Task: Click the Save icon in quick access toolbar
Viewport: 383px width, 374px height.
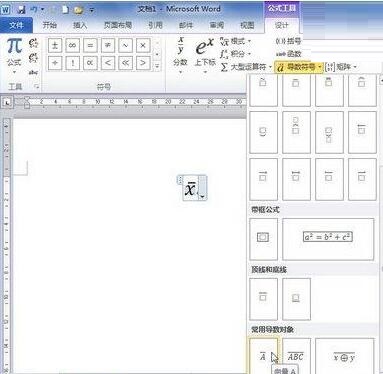Action: pos(21,10)
